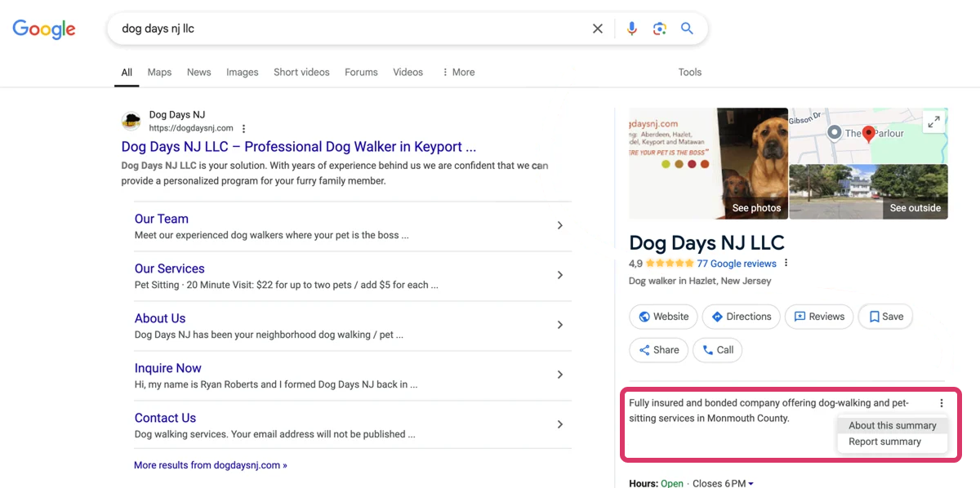Call the business with the Call button
This screenshot has height=488, width=980.
(x=718, y=350)
